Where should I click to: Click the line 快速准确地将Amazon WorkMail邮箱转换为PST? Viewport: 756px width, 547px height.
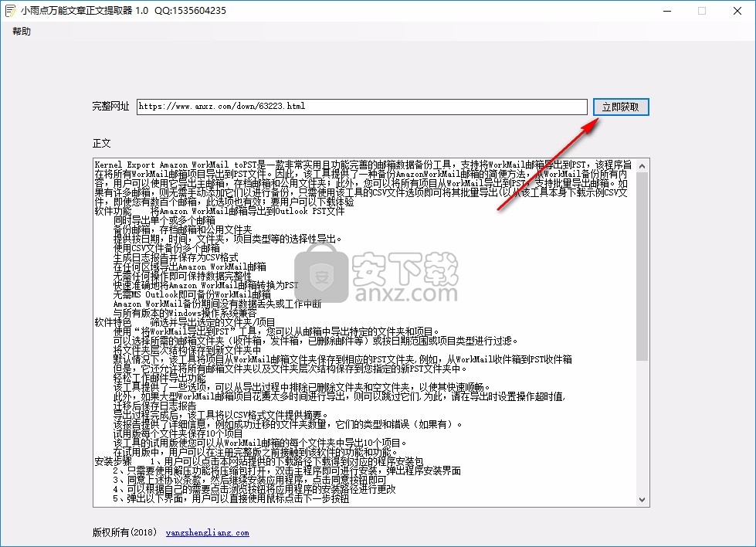point(206,285)
